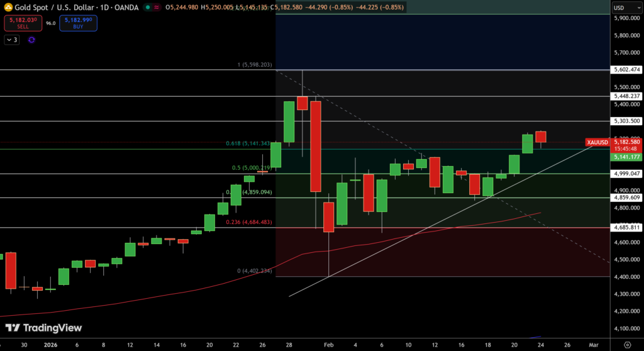Click the 5,602.474 price axis label
Screen dimensions: 644x351
pos(626,70)
